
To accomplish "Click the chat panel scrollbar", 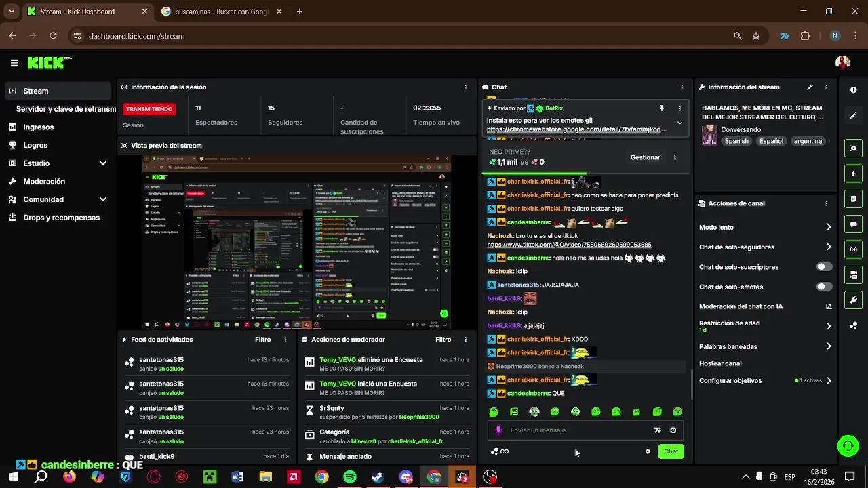I will pyautogui.click(x=691, y=384).
